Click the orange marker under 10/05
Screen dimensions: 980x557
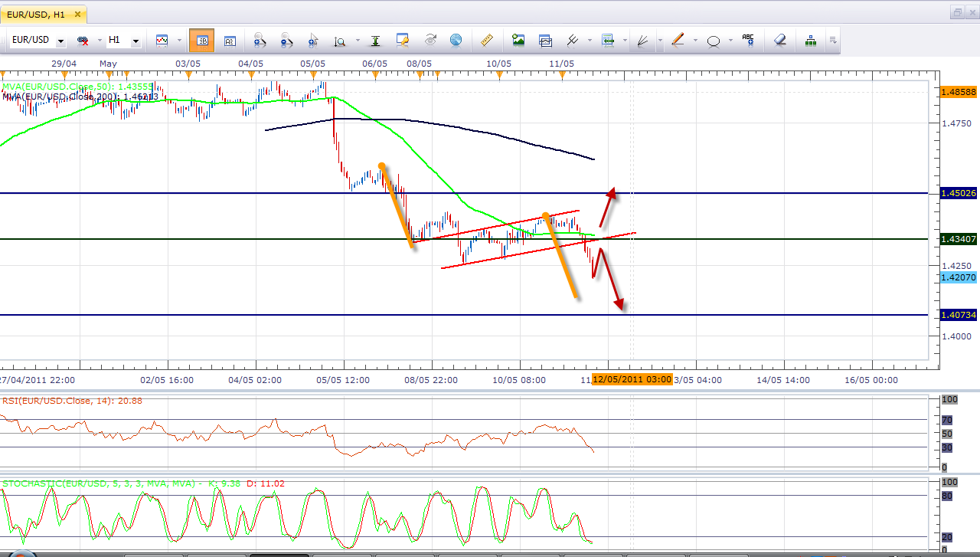pos(499,74)
